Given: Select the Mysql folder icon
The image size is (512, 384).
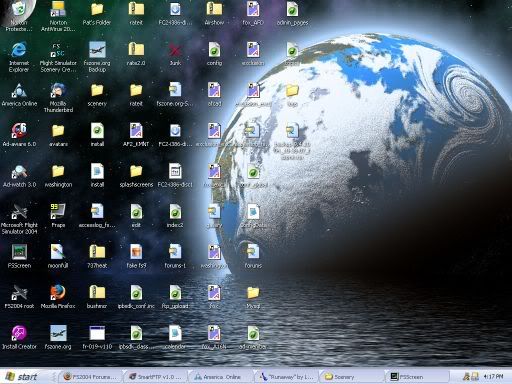Looking at the screenshot, I should click(253, 293).
